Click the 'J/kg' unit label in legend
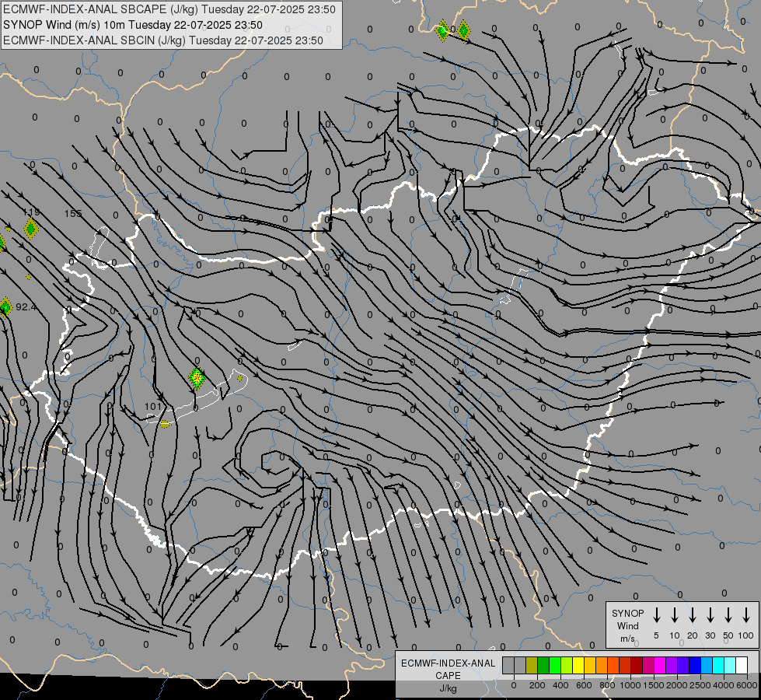761x700 pixels. point(448,688)
